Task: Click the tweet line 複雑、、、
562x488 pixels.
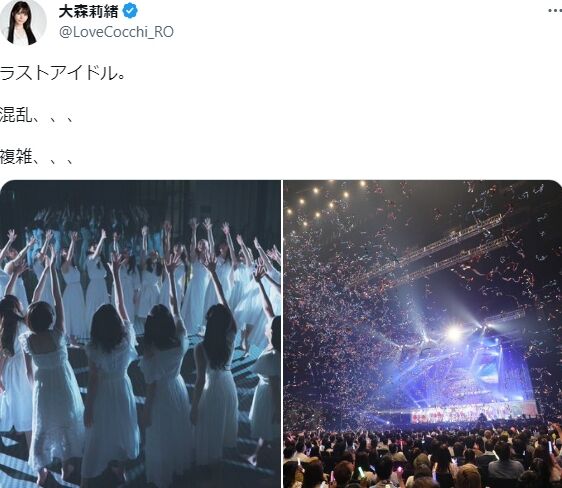Action: tap(37, 157)
